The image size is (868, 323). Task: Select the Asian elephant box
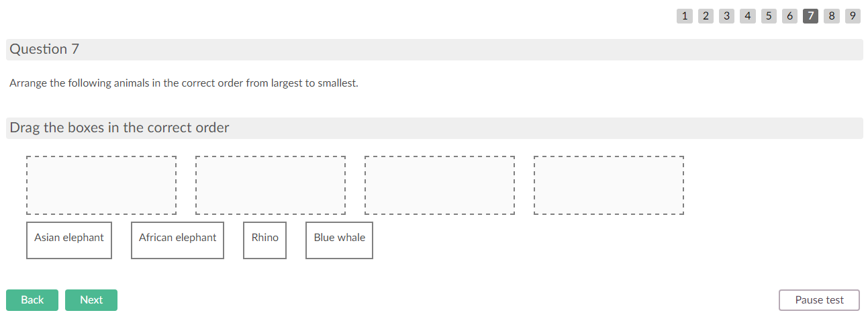click(x=69, y=240)
